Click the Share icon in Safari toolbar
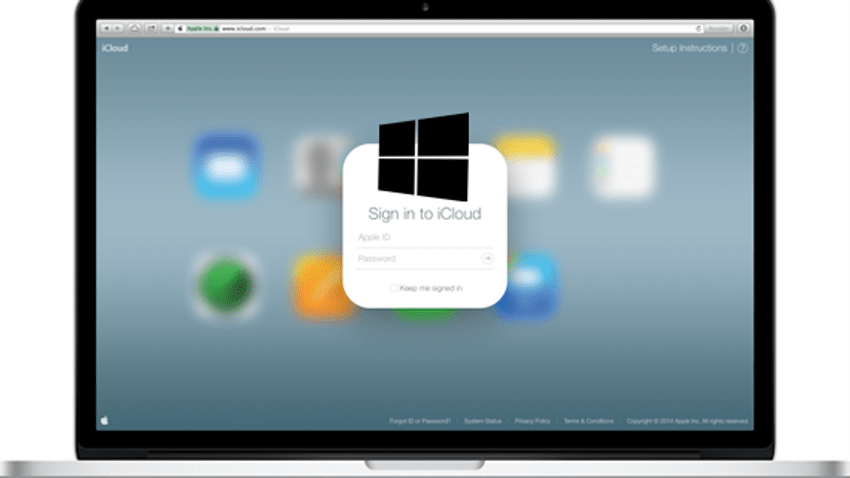Screen dimensions: 850x478 (x=151, y=28)
